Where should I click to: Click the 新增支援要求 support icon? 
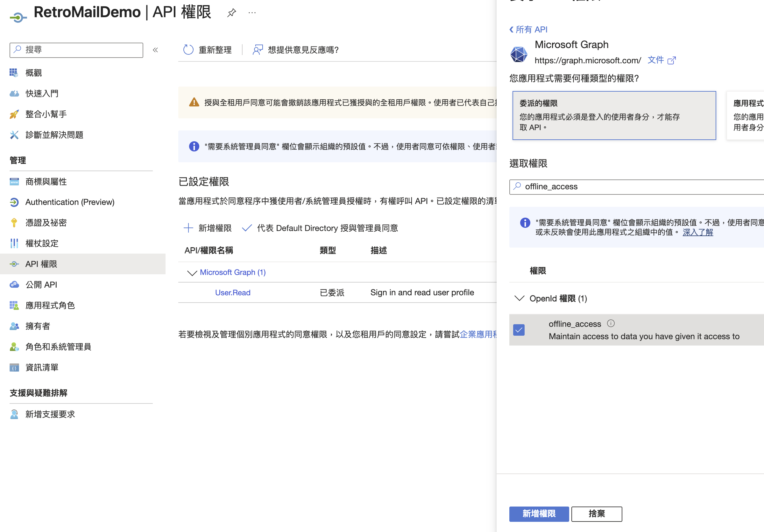pyautogui.click(x=14, y=414)
